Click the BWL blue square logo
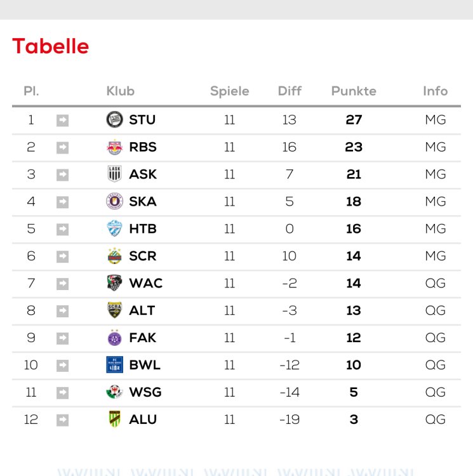The image size is (473, 476). tap(114, 365)
